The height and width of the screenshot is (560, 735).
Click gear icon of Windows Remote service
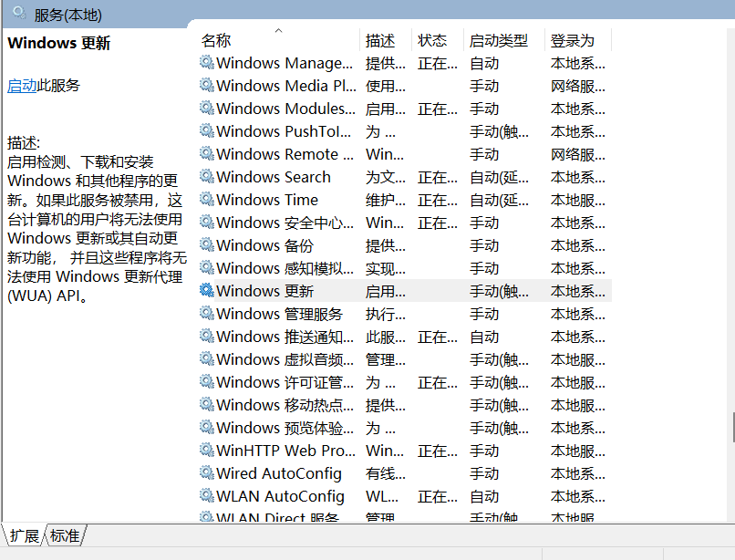pyautogui.click(x=207, y=153)
